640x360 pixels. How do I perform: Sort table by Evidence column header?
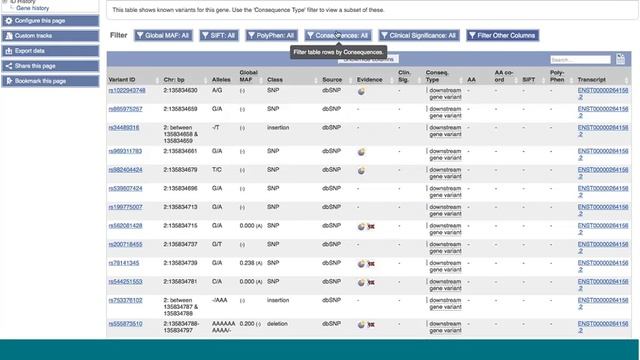369,80
